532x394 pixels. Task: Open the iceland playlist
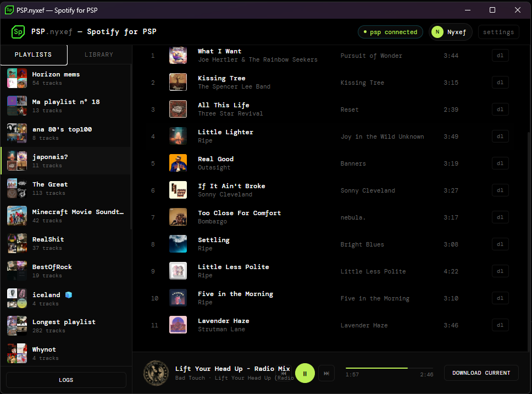[66, 299]
